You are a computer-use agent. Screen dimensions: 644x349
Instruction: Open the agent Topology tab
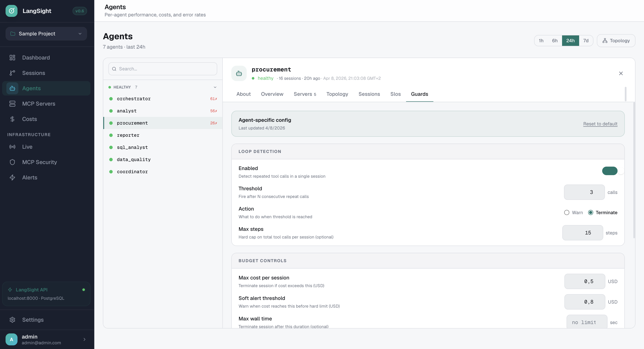tap(337, 94)
